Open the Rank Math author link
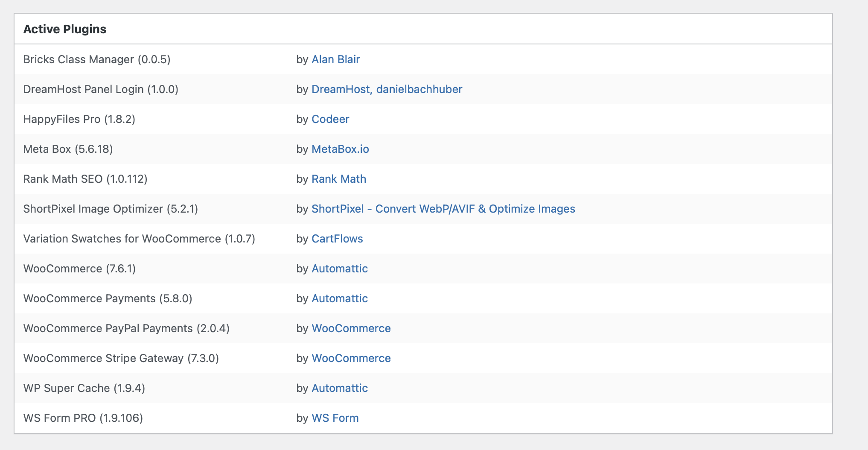Image resolution: width=868 pixels, height=450 pixels. [x=339, y=179]
